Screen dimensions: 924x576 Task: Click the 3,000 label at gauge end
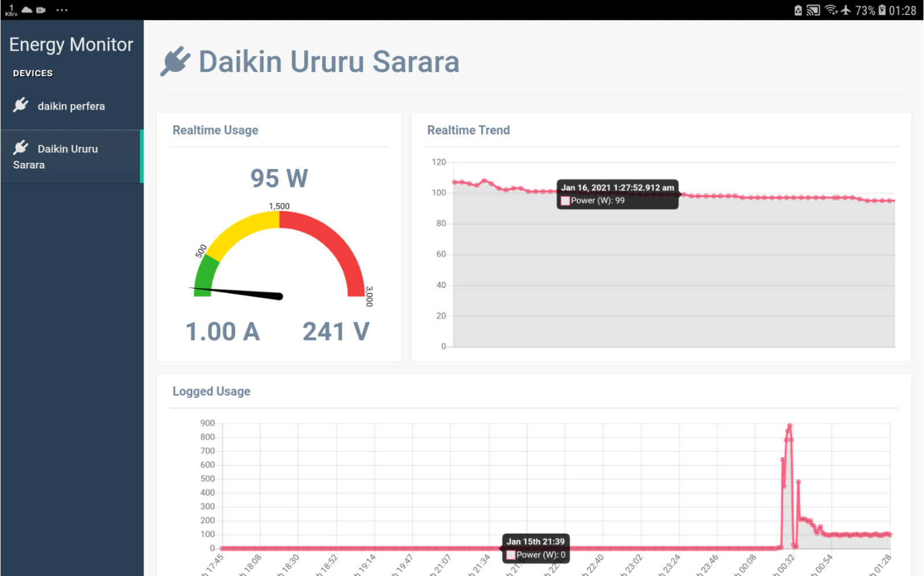[x=370, y=296]
